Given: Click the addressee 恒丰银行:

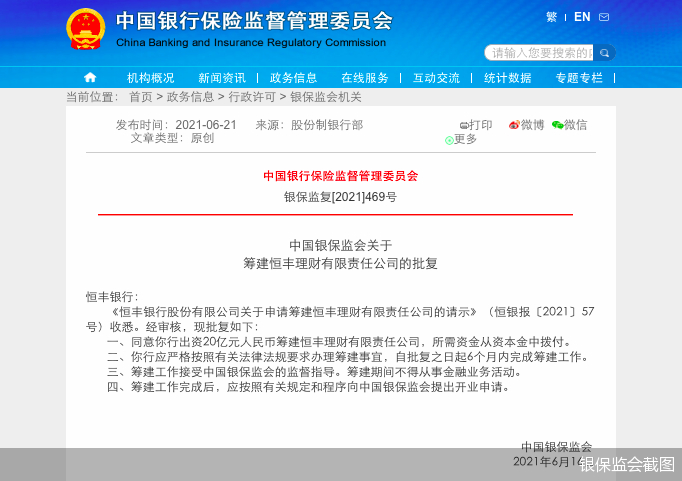Looking at the screenshot, I should pos(112,297).
